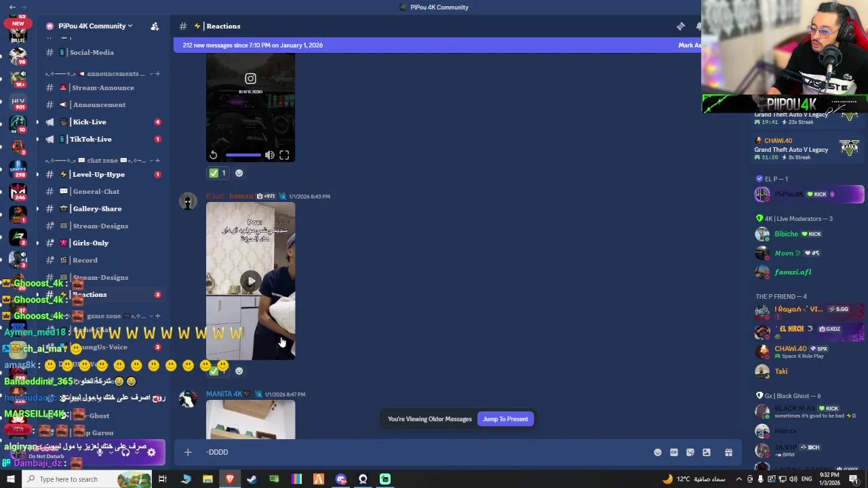Click the plus icon of game zone category
Screen dimensions: 868x488
coord(157,316)
